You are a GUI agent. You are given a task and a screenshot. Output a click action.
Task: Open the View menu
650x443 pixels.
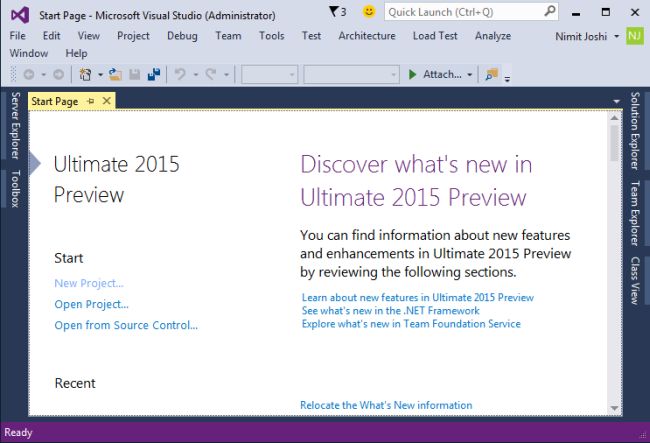89,36
